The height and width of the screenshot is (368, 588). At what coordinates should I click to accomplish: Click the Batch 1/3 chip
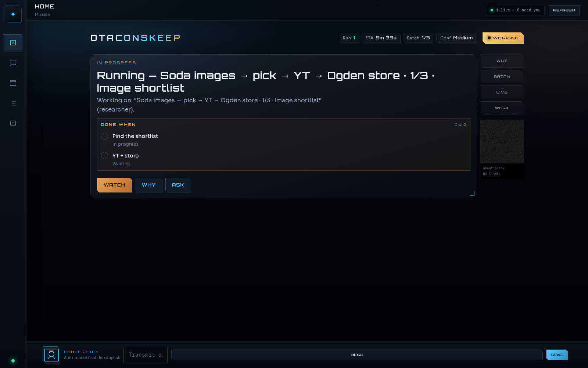(418, 38)
